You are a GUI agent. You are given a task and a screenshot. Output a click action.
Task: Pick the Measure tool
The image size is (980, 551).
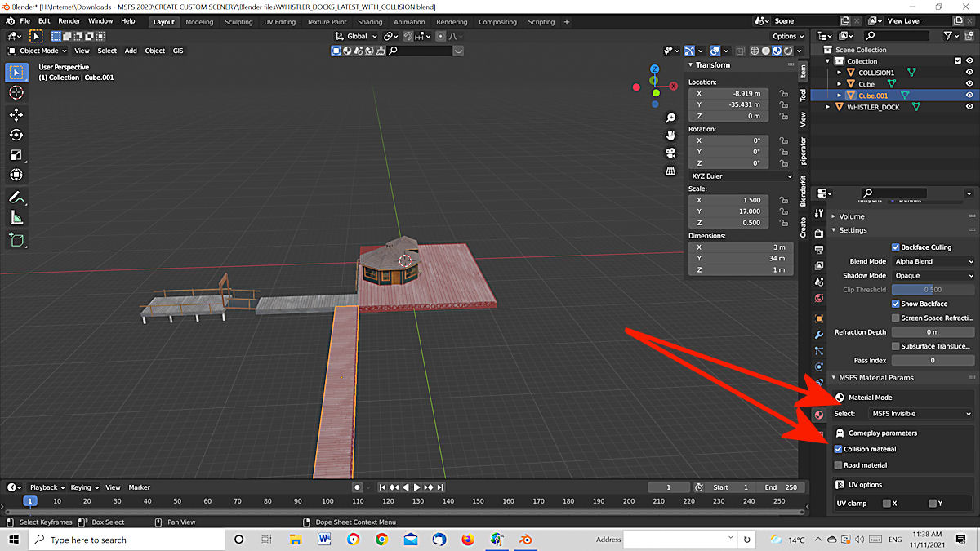click(x=16, y=217)
